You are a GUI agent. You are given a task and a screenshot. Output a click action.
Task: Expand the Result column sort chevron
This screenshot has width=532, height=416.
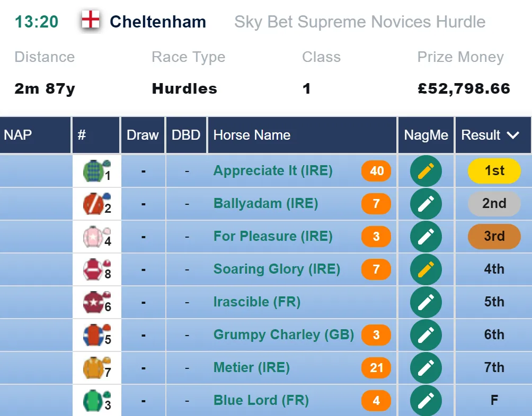pyautogui.click(x=513, y=135)
